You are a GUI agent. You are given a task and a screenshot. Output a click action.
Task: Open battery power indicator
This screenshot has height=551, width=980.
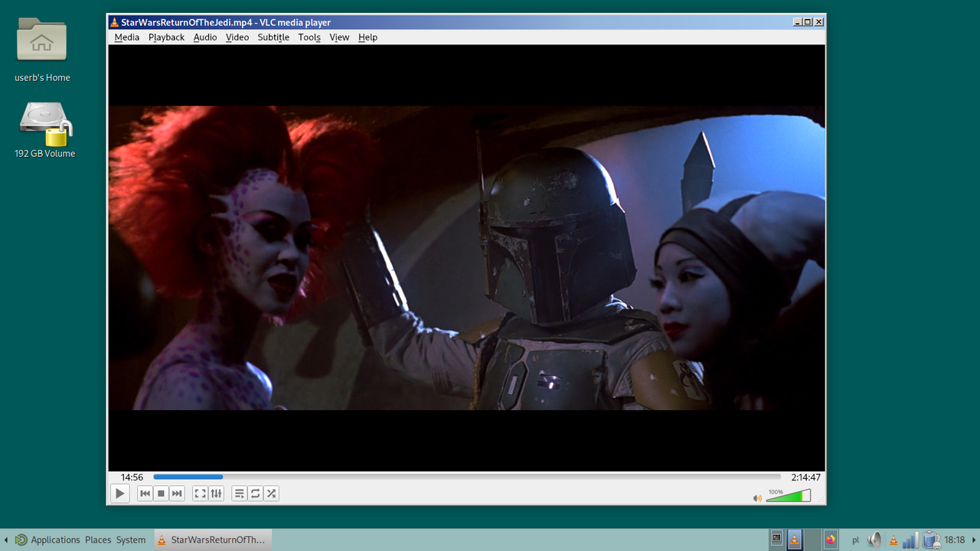[931, 540]
